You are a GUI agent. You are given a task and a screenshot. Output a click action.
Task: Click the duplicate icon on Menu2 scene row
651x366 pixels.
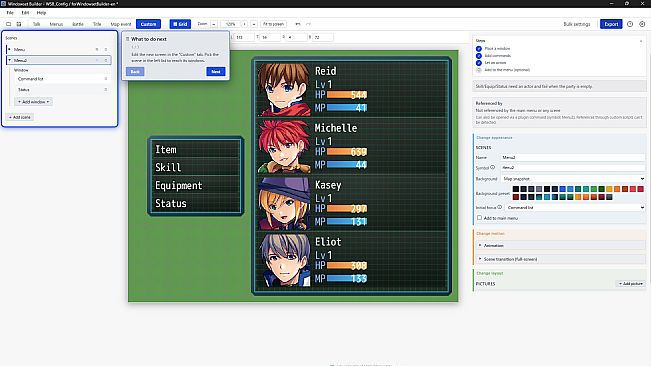pyautogui.click(x=97, y=60)
